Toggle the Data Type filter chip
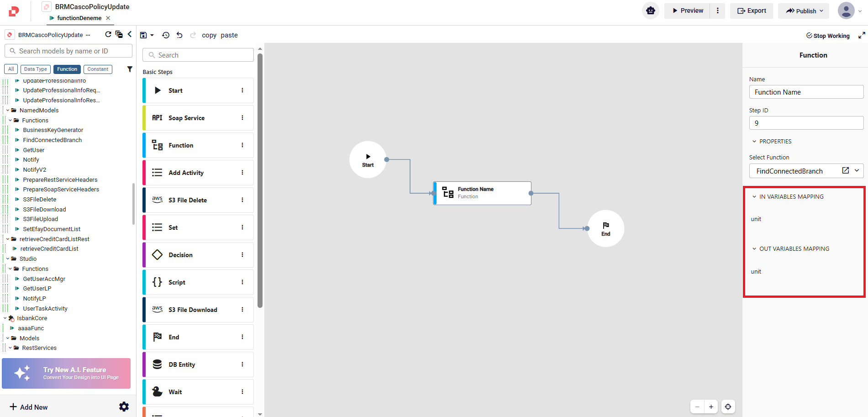 click(36, 69)
